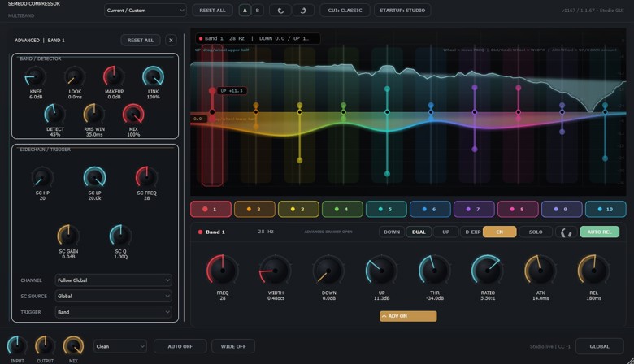Click the headphone listen icon beside SOLO

click(x=566, y=232)
